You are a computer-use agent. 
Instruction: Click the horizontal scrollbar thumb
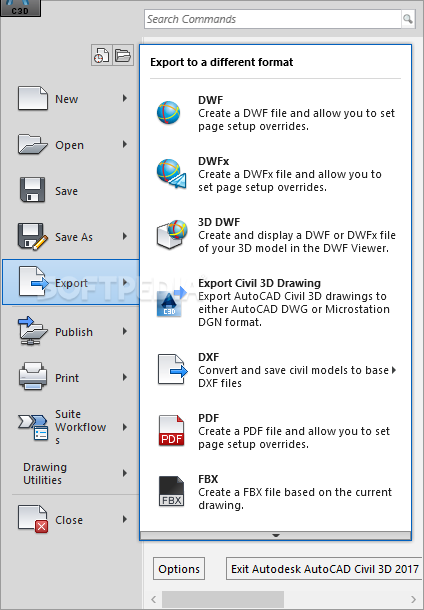click(223, 599)
